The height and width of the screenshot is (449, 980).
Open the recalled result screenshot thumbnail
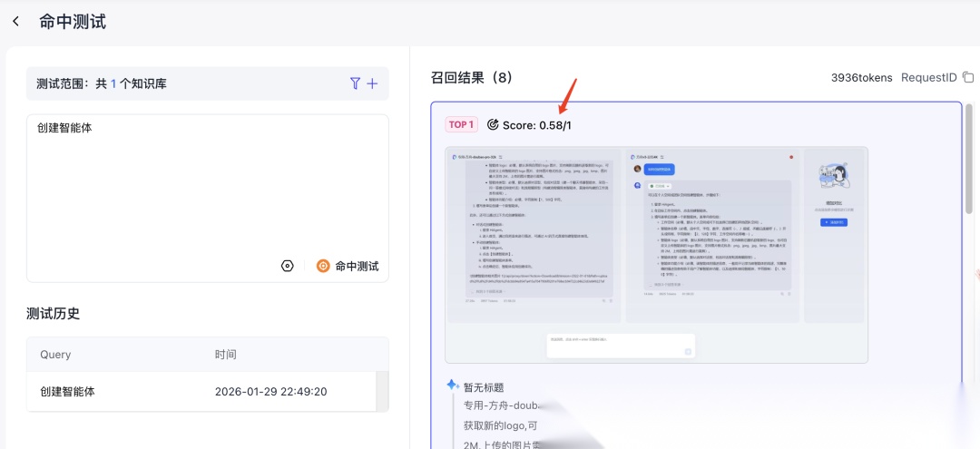656,255
